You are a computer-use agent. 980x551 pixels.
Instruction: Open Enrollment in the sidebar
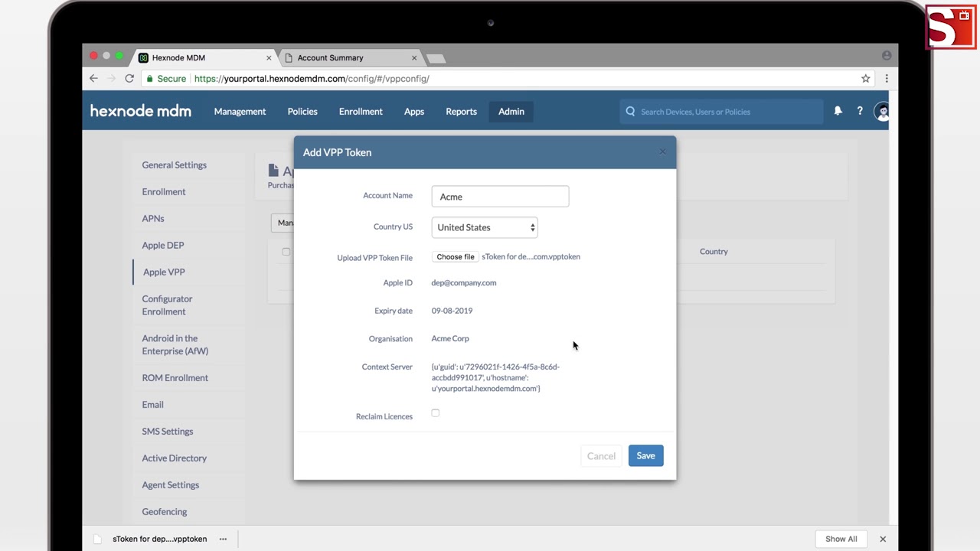(x=164, y=191)
